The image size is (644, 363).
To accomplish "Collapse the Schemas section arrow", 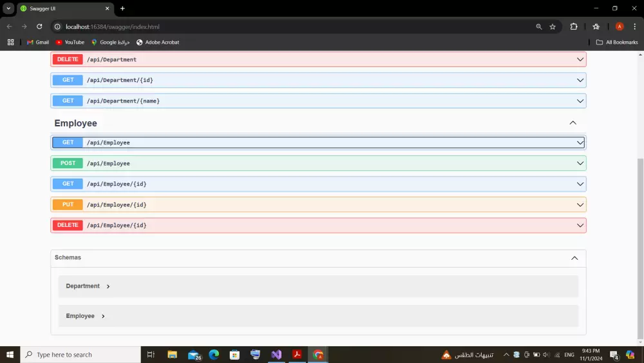I will (574, 258).
